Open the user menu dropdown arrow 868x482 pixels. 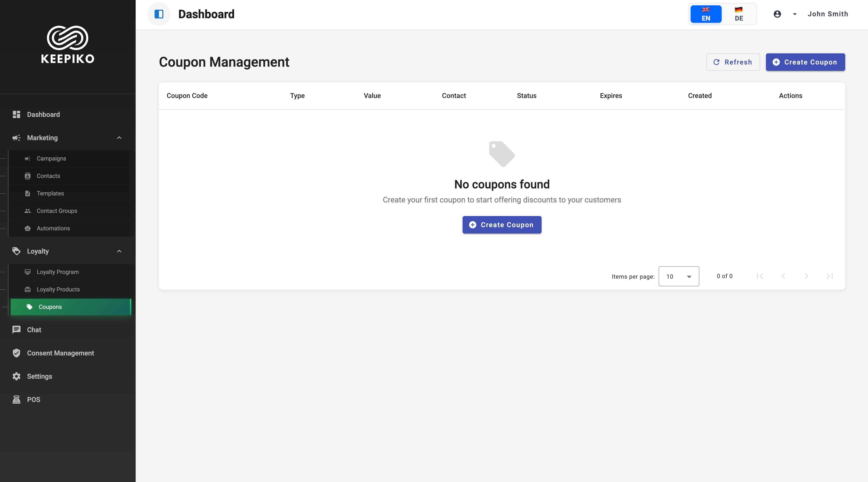coord(795,14)
